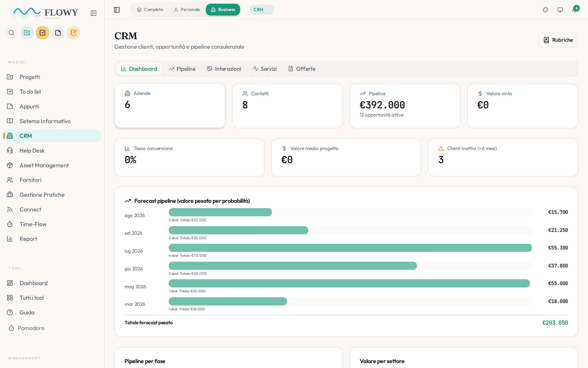Click '2 deal · Totale: €85.000' label
Image resolution: width=588 pixels, height=368 pixels.
click(188, 238)
